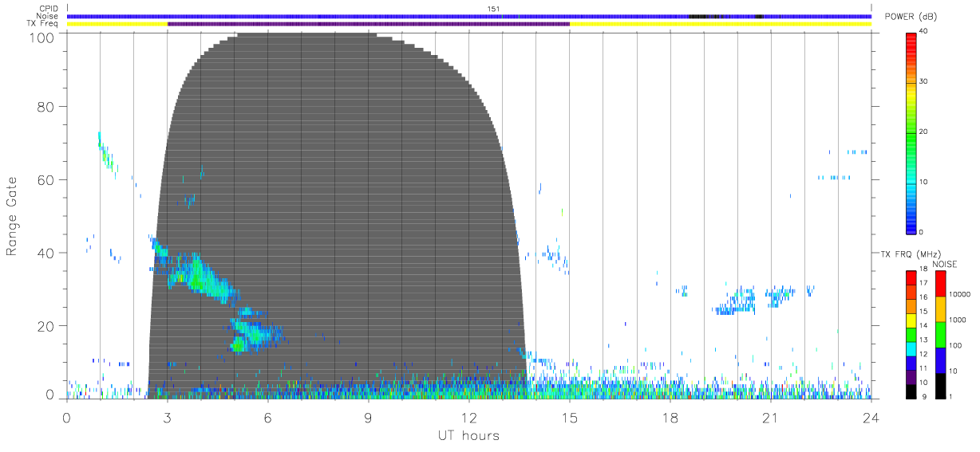Click the '15' tick on UT hours axis
980x452 pixels.
(x=570, y=417)
